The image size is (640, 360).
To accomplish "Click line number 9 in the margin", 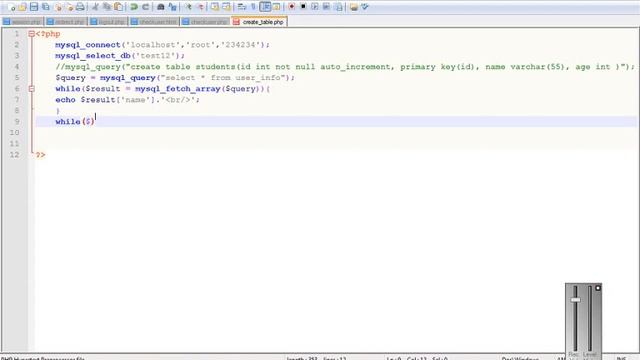I will pos(16,122).
